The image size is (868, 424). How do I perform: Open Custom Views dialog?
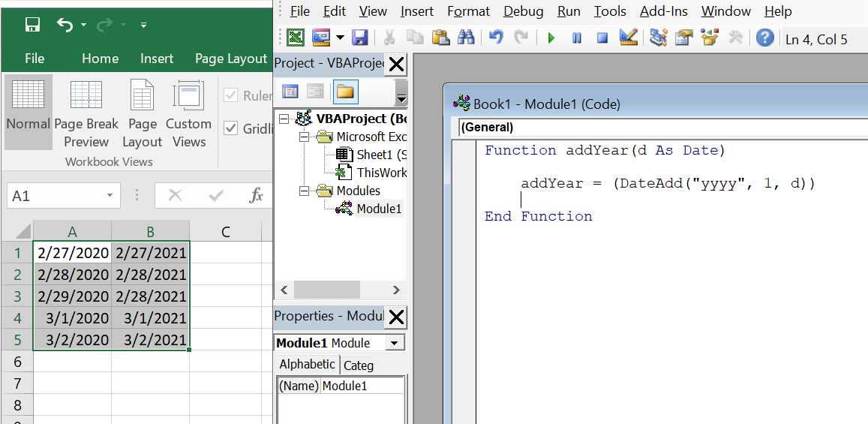[x=189, y=113]
